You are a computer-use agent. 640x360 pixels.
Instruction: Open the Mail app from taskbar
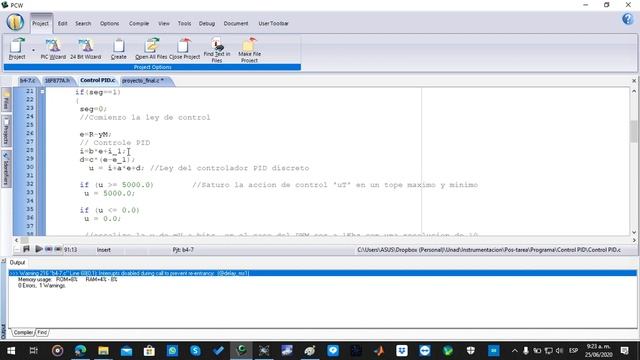[x=127, y=351]
